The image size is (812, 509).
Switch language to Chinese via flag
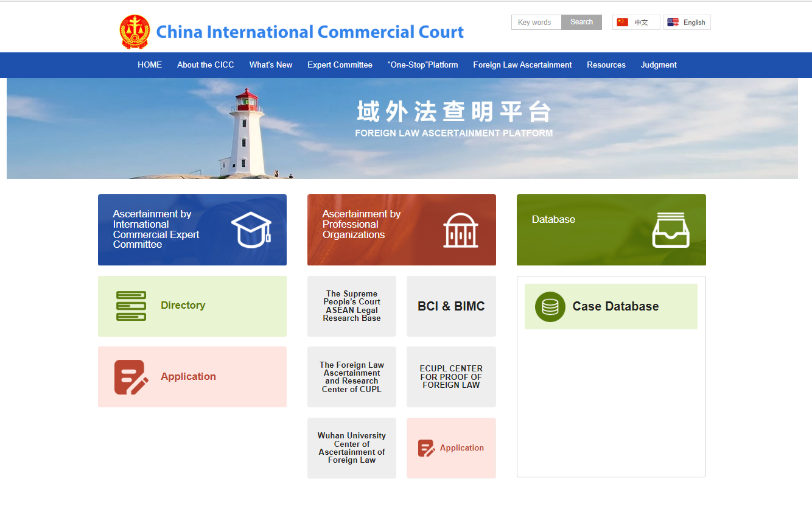coord(635,23)
